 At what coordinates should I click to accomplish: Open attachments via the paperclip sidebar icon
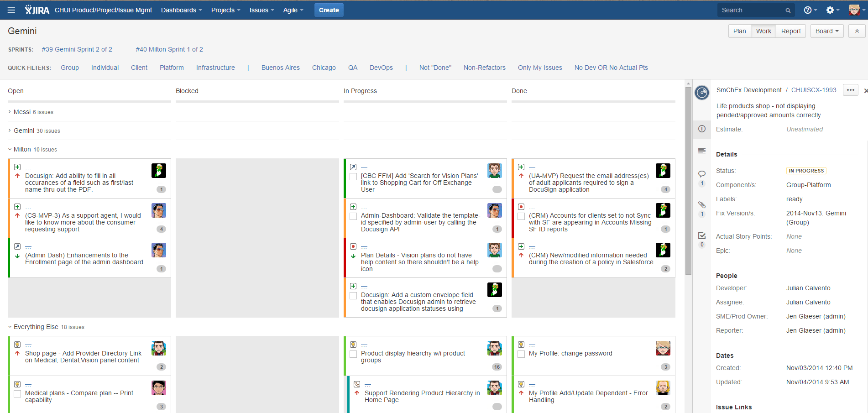702,204
